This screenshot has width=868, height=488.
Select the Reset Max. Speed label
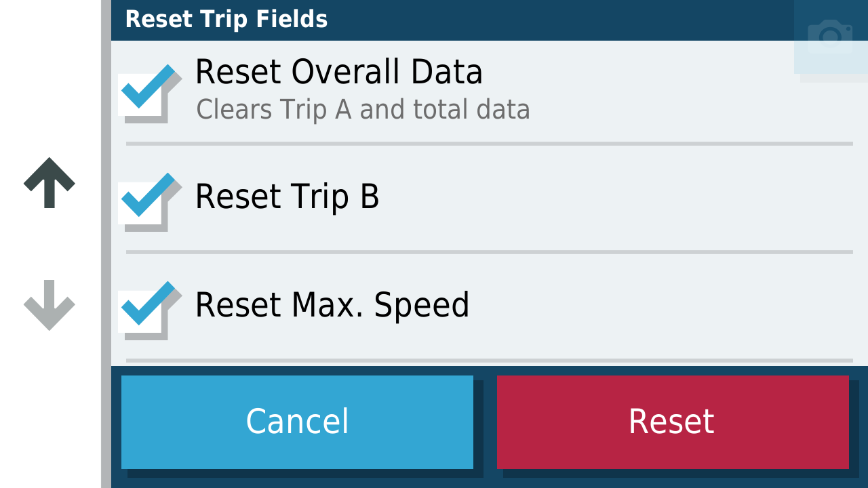point(332,306)
